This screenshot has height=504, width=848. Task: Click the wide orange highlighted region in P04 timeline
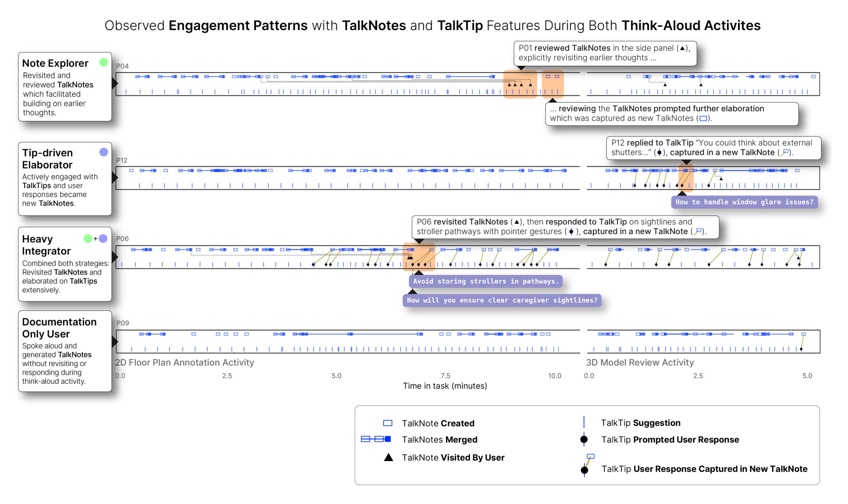[x=520, y=84]
